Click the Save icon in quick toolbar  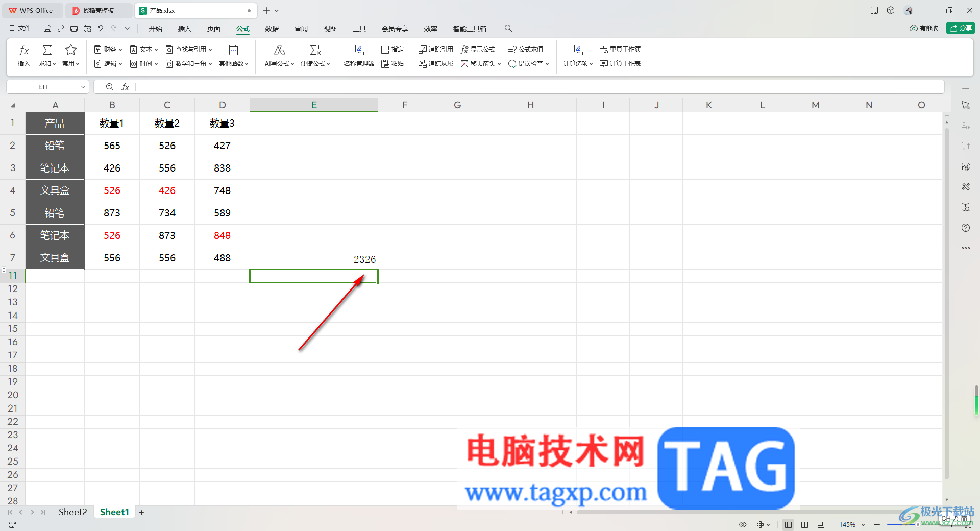pyautogui.click(x=47, y=28)
